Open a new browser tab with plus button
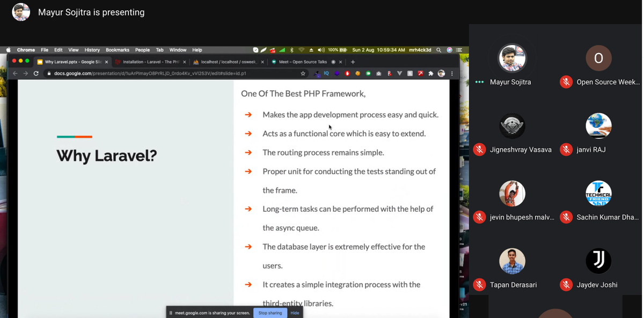Viewport: 644px width, 318px height. pyautogui.click(x=353, y=62)
